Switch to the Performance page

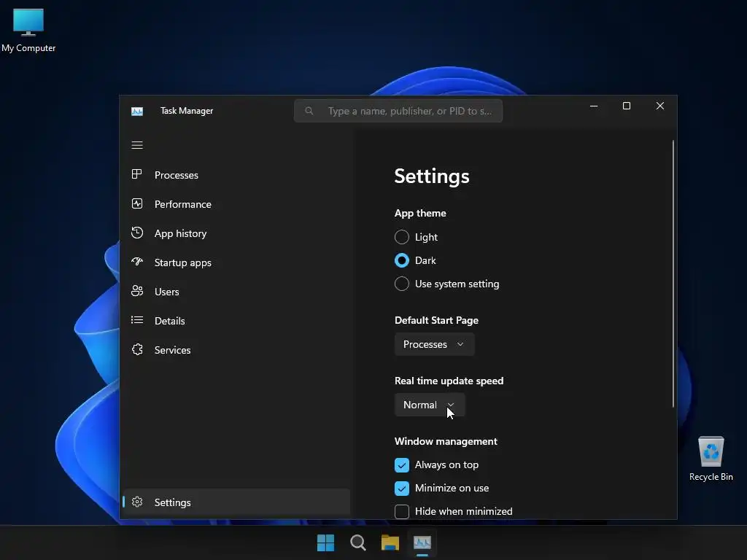pos(183,204)
